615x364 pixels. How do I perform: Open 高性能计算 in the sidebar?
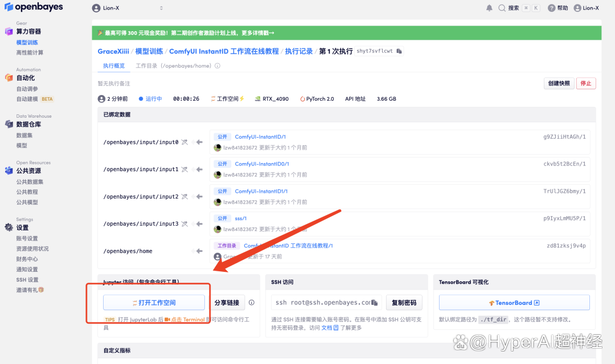[30, 52]
